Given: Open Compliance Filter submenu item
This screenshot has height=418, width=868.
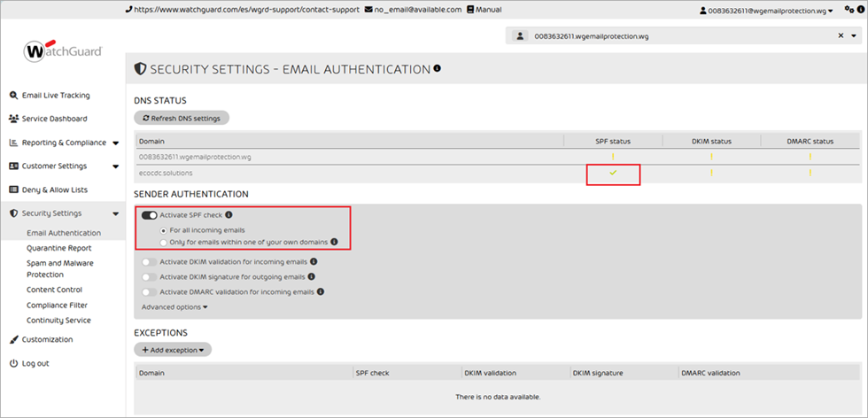Looking at the screenshot, I should (x=57, y=305).
